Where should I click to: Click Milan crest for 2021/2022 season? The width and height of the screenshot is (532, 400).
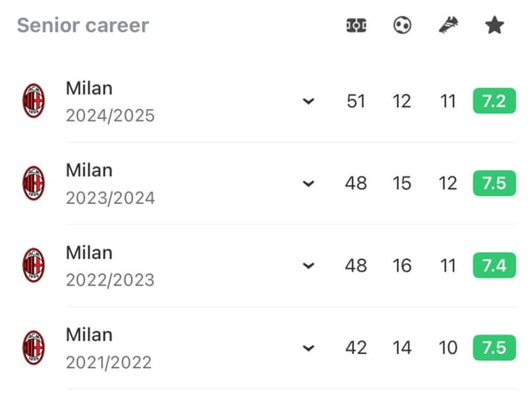[x=34, y=348]
